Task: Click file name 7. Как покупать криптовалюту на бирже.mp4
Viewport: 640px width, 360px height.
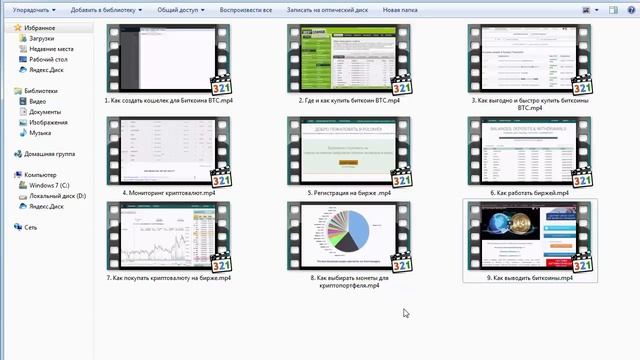Action: click(x=169, y=278)
